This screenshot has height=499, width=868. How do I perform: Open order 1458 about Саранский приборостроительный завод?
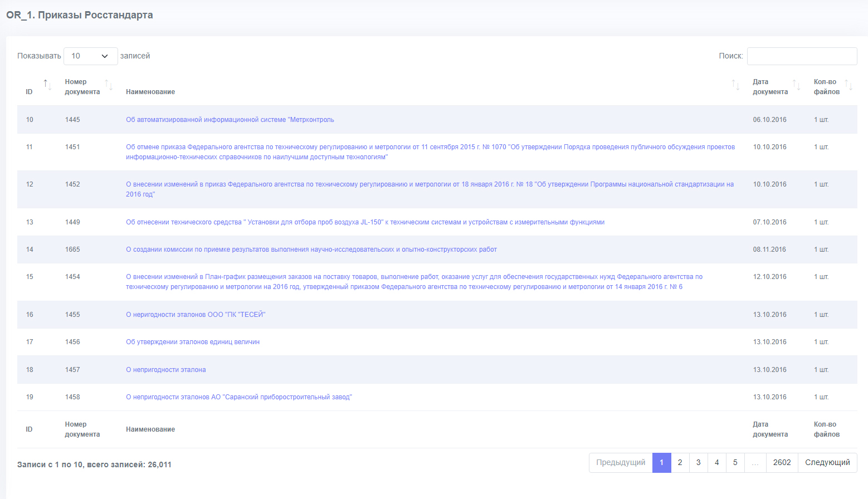point(239,397)
